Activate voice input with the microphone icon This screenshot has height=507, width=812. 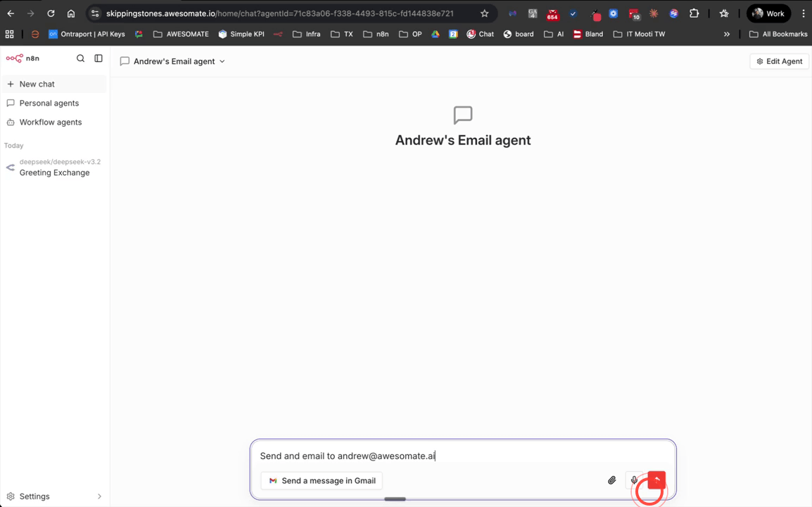pyautogui.click(x=633, y=480)
